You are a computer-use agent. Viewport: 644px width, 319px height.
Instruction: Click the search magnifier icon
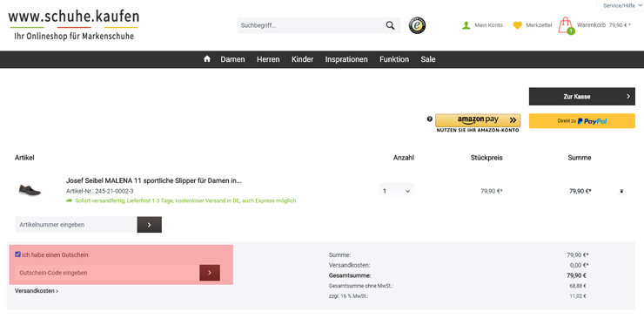click(390, 25)
